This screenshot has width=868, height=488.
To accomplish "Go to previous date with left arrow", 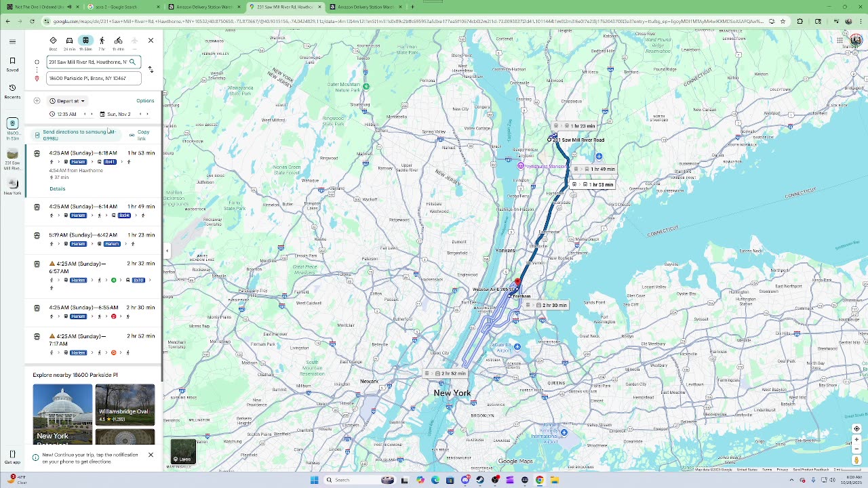I will [x=140, y=114].
